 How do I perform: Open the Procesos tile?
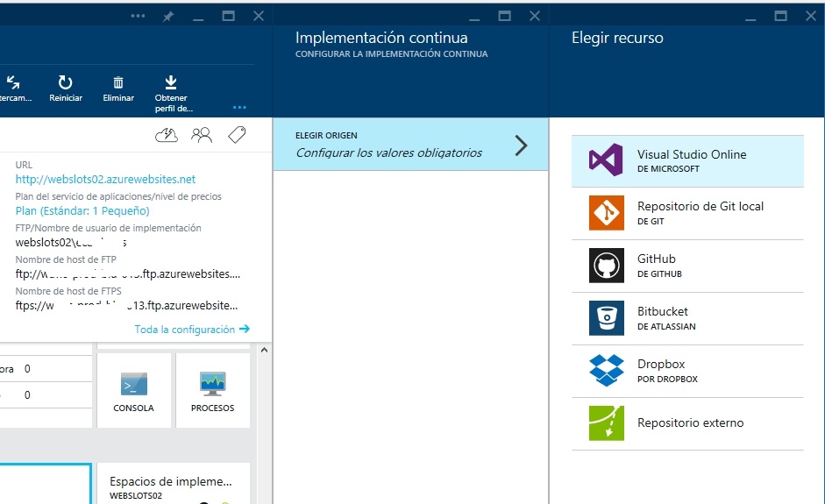point(212,390)
